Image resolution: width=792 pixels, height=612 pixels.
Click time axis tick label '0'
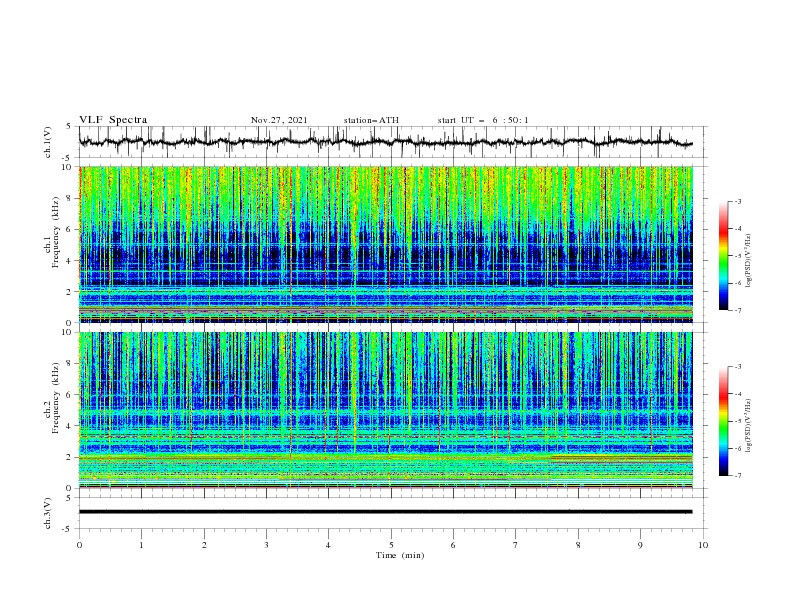pyautogui.click(x=79, y=545)
